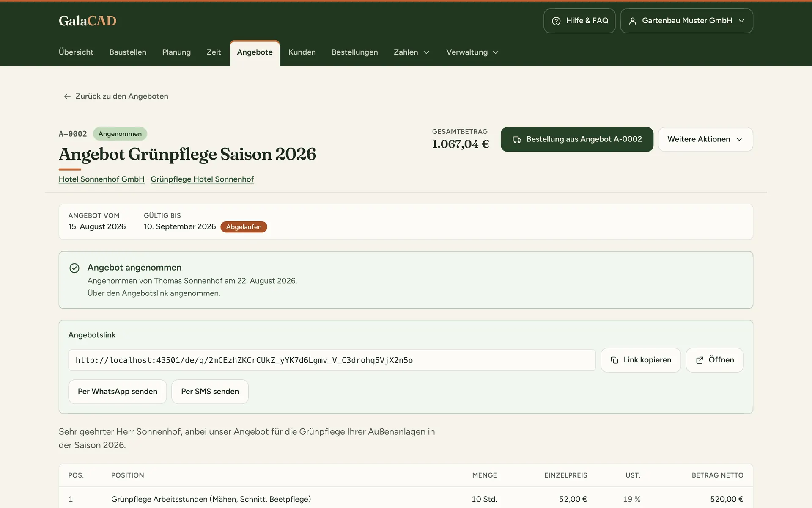
Task: Click the truck icon on order button
Action: [x=517, y=139]
